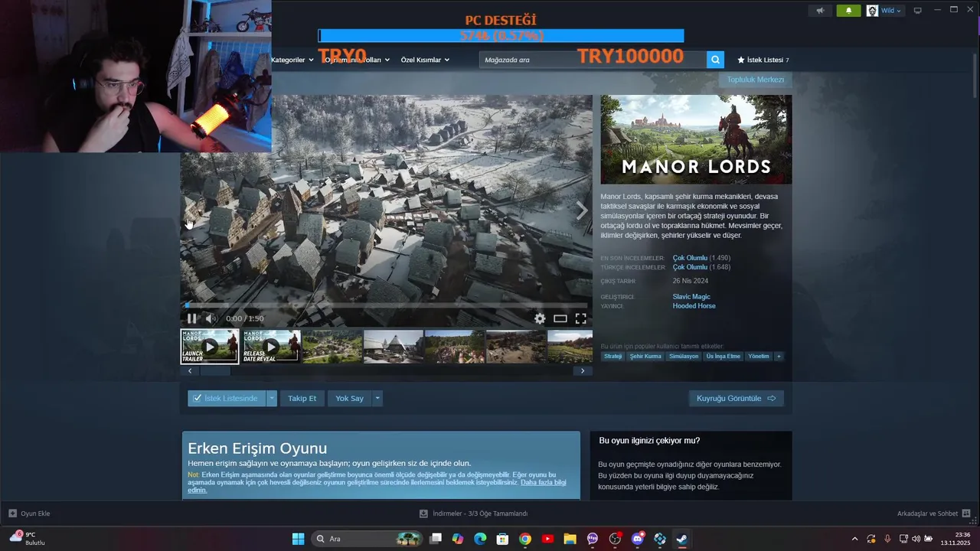The width and height of the screenshot is (980, 551).
Task: Switch to Big Picture mode icon
Action: [917, 11]
